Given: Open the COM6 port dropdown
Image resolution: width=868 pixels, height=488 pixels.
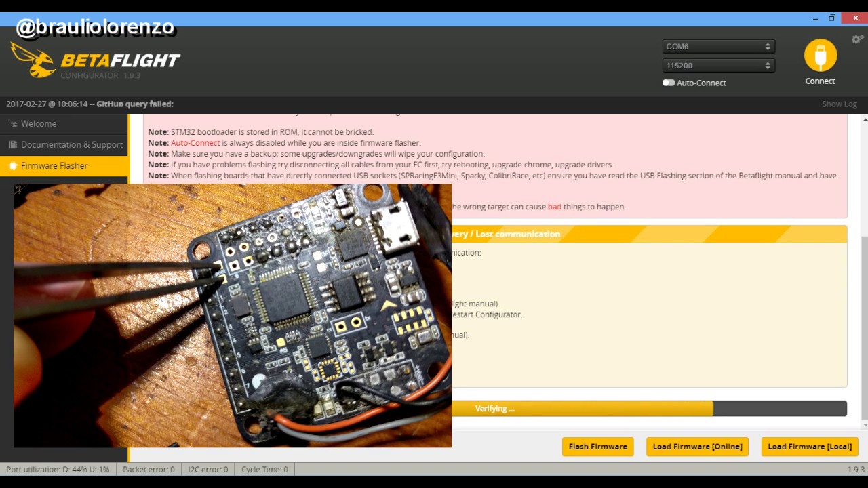Looking at the screenshot, I should [718, 47].
